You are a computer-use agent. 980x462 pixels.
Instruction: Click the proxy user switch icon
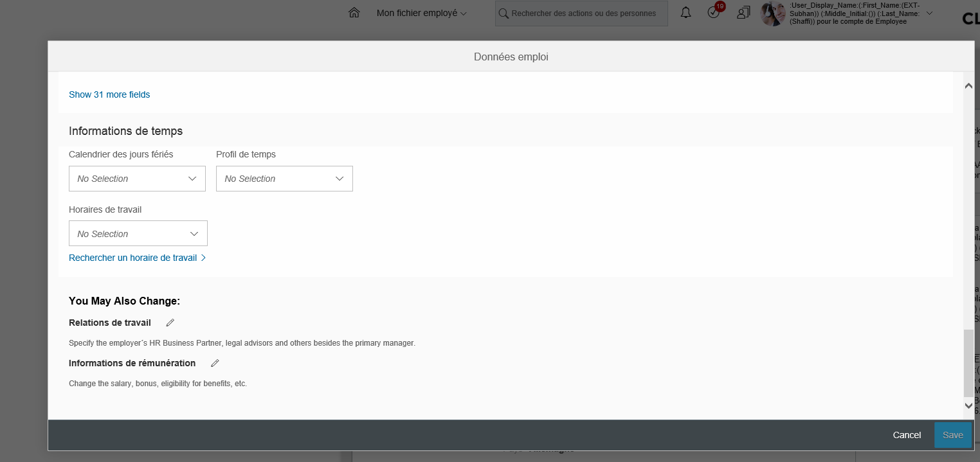click(744, 13)
